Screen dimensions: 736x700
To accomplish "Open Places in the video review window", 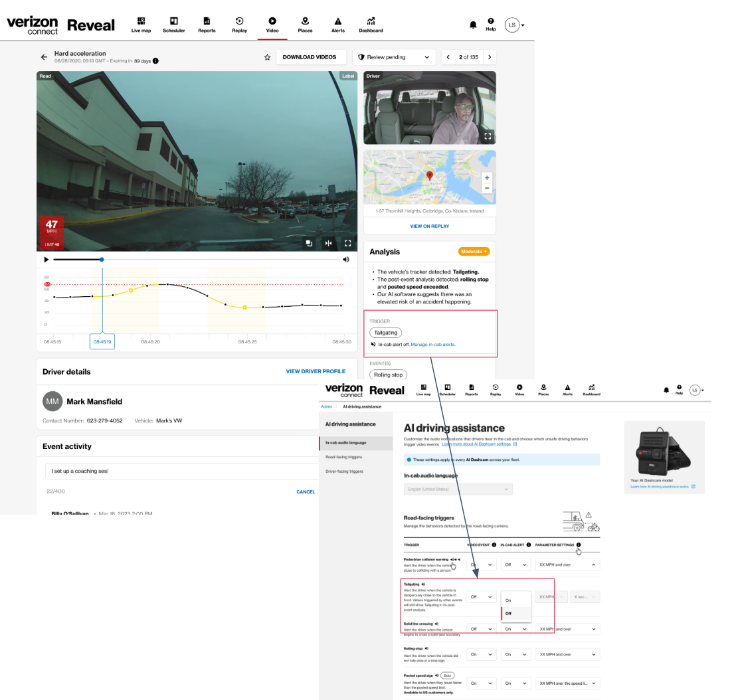I will [305, 25].
